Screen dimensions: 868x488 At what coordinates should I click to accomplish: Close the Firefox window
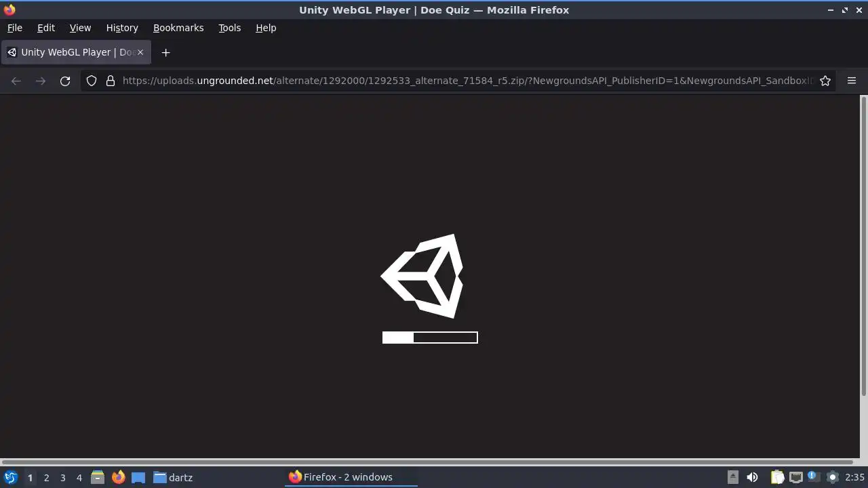tap(859, 10)
